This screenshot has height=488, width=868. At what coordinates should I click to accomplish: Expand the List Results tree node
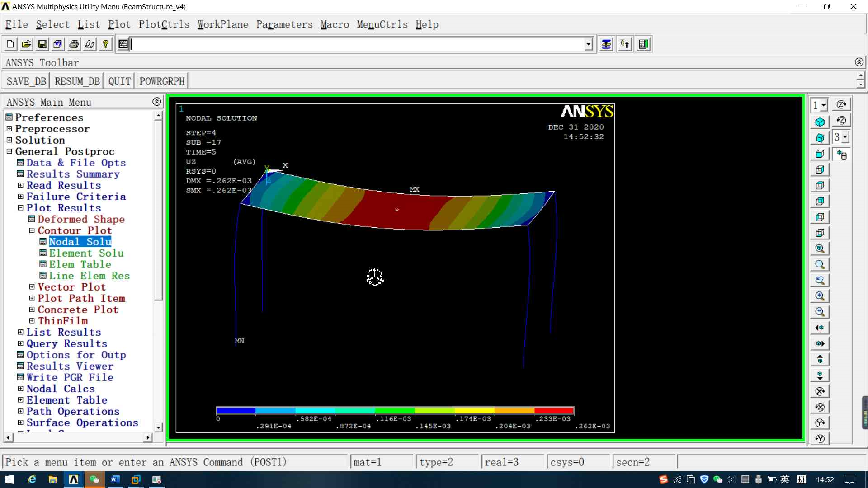[20, 332]
